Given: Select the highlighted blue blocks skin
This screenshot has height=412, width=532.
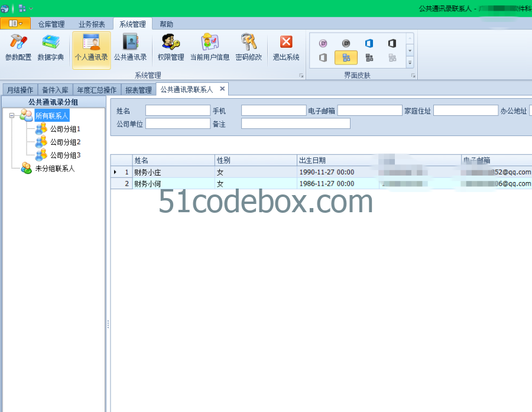Looking at the screenshot, I should pyautogui.click(x=346, y=58).
